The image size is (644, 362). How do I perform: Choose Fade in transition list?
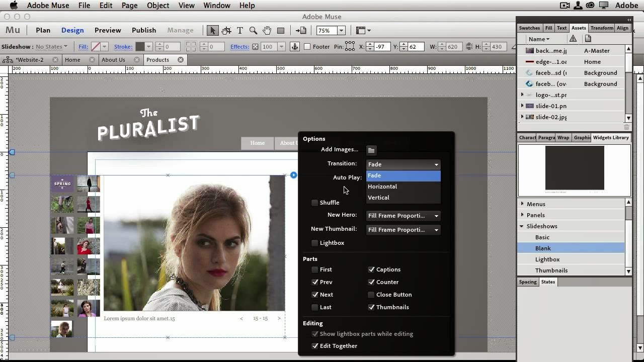tap(404, 175)
